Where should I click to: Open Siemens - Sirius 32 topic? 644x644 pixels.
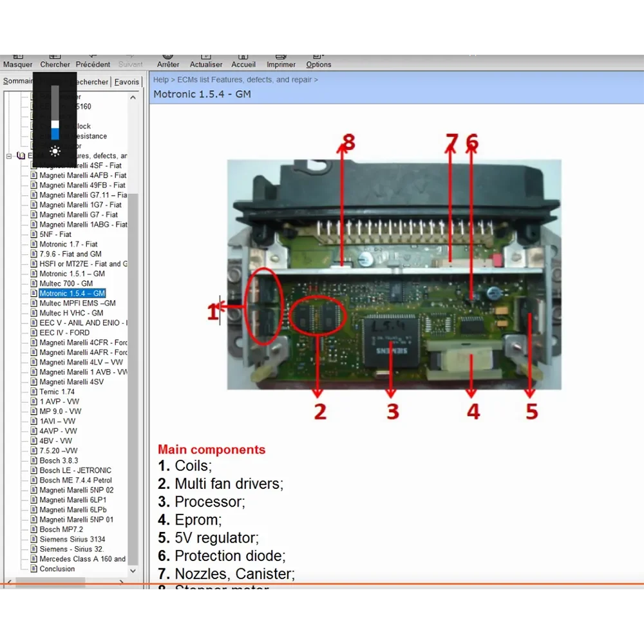(71, 549)
